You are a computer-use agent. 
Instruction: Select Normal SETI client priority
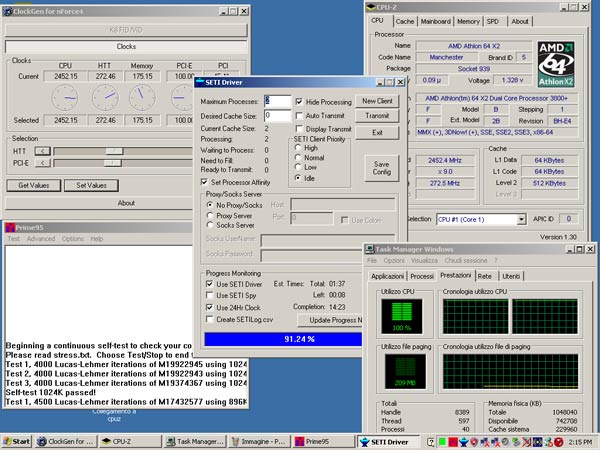[298, 158]
